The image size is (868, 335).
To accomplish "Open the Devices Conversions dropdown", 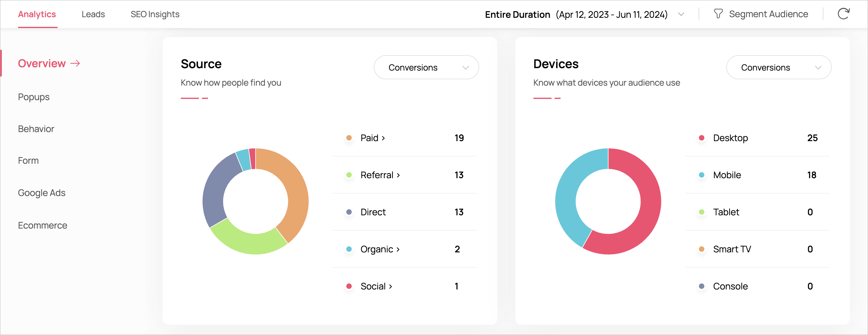I will [x=778, y=68].
